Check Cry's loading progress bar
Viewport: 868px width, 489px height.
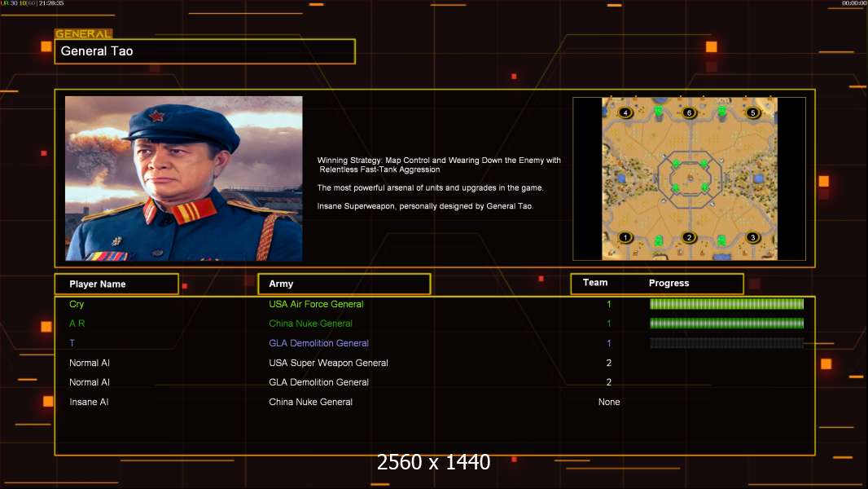pos(726,303)
